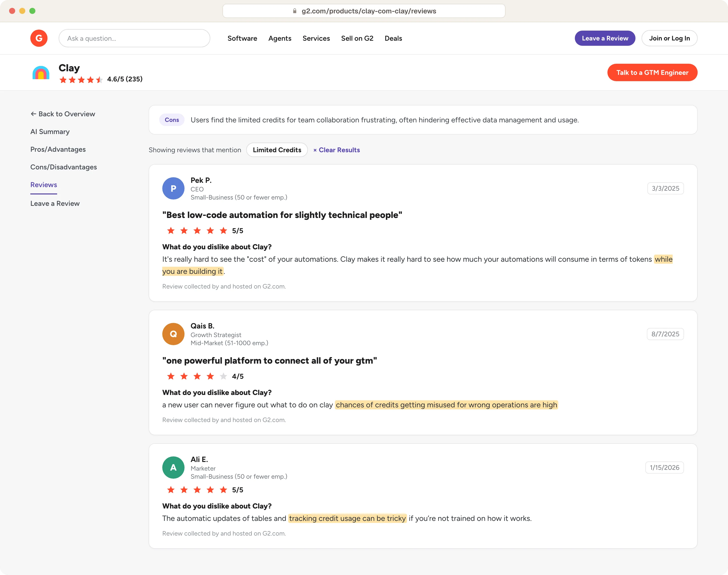Click the Clay rainbow logo
The height and width of the screenshot is (575, 728).
pyautogui.click(x=41, y=72)
